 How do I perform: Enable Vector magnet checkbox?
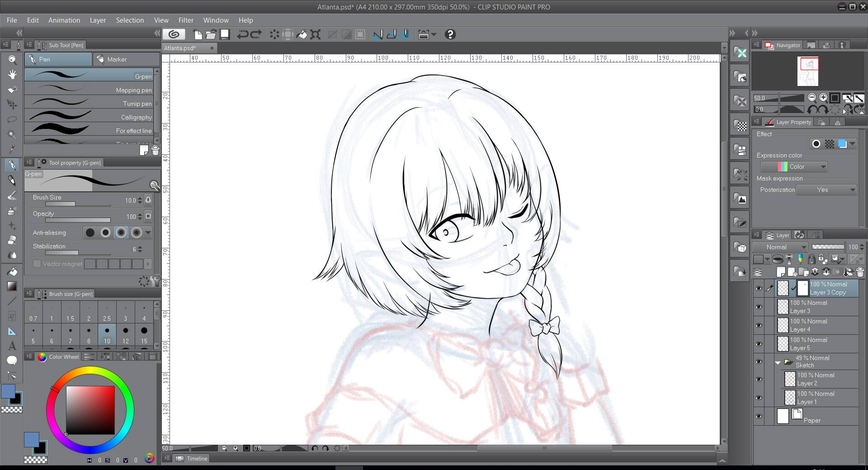[37, 264]
